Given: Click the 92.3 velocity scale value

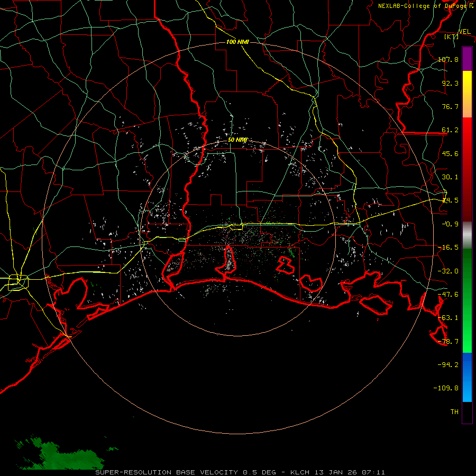Looking at the screenshot, I should click(450, 83).
